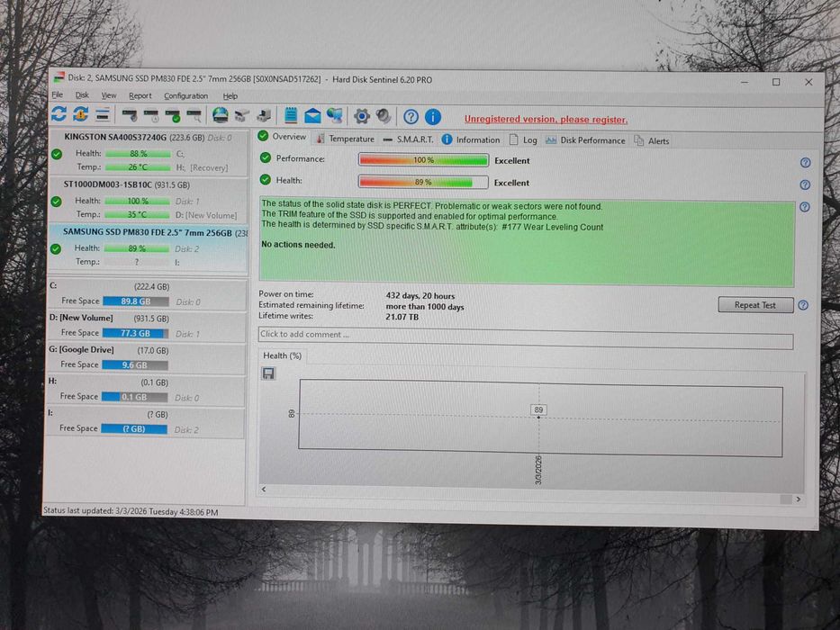
Task: Click the '432 days, 20 hours' power-on value
Action: tap(420, 296)
